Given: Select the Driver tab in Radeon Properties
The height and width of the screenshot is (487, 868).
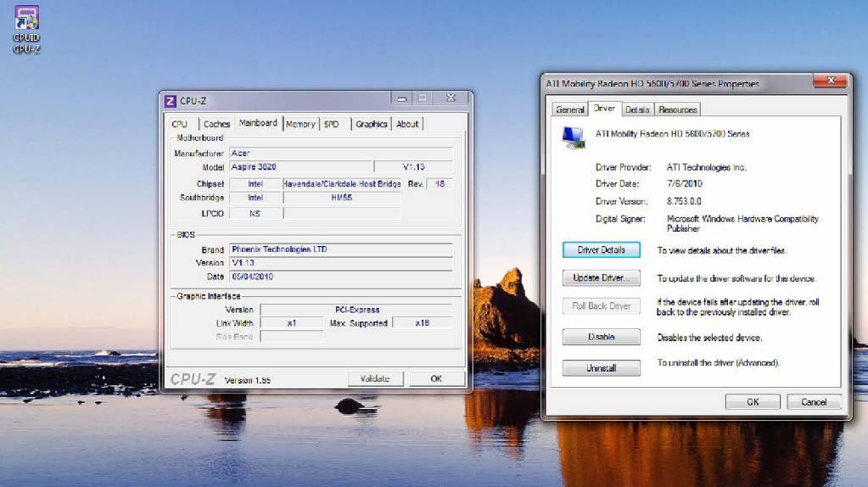Looking at the screenshot, I should pos(604,109).
